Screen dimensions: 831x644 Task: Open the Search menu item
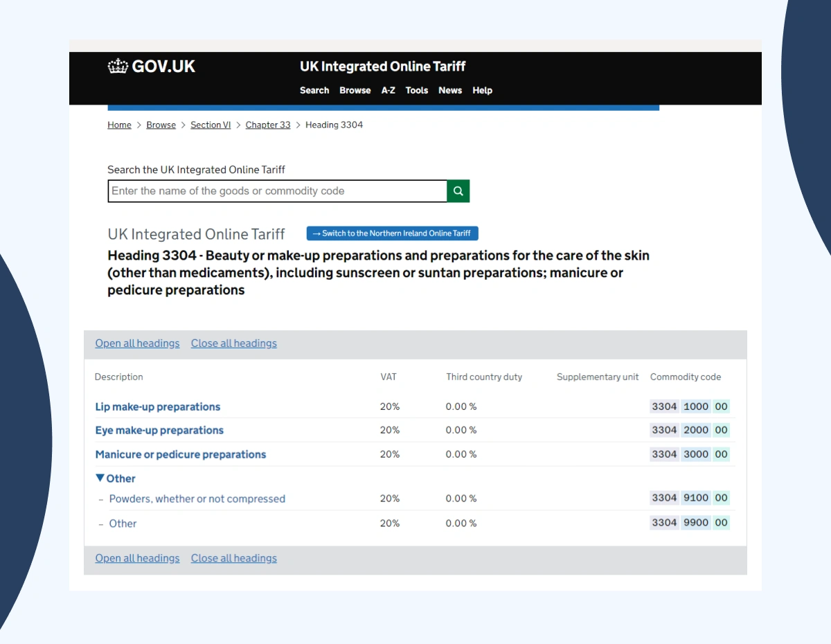(314, 90)
